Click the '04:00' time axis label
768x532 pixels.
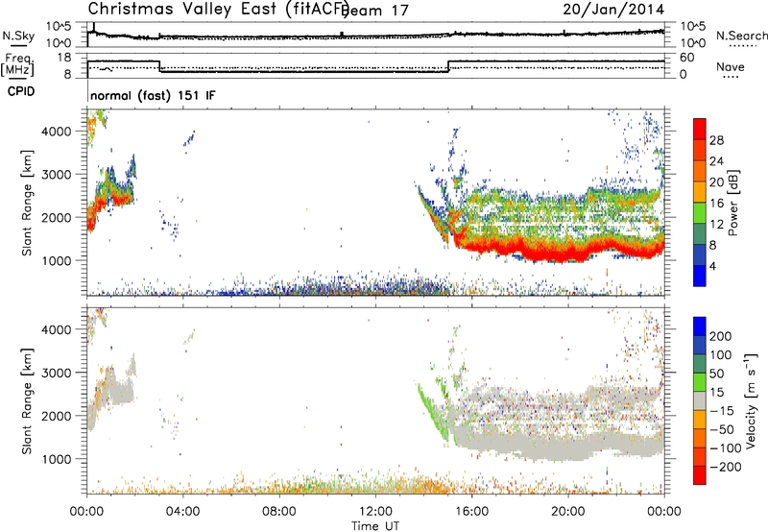pyautogui.click(x=182, y=512)
